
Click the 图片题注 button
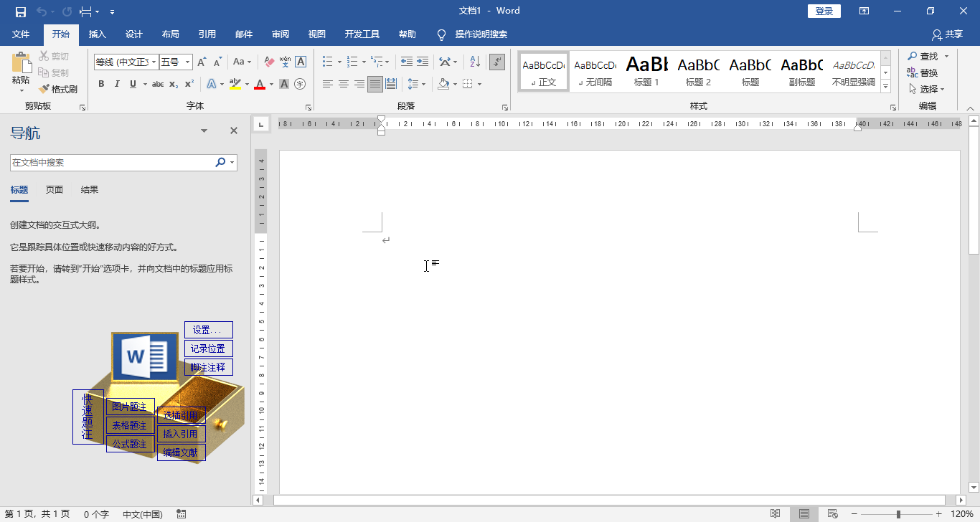click(x=130, y=407)
